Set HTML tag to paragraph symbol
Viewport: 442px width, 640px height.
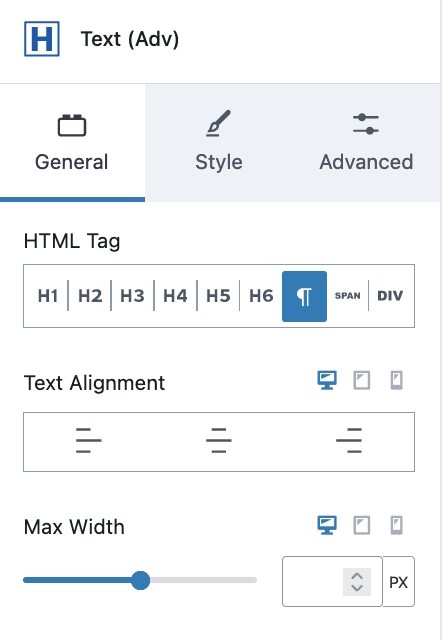click(304, 296)
